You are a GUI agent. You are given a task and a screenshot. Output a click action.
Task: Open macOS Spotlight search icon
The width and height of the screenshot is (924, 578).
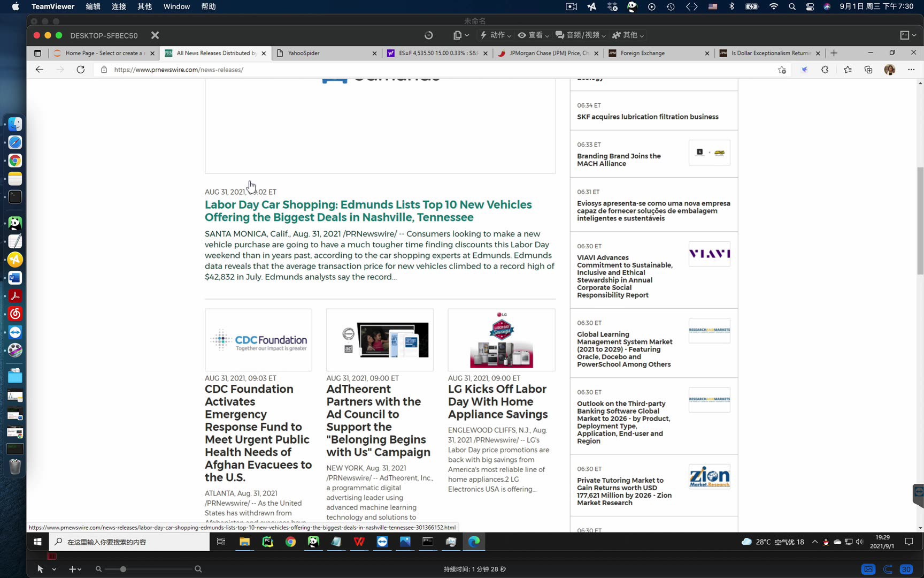click(792, 6)
